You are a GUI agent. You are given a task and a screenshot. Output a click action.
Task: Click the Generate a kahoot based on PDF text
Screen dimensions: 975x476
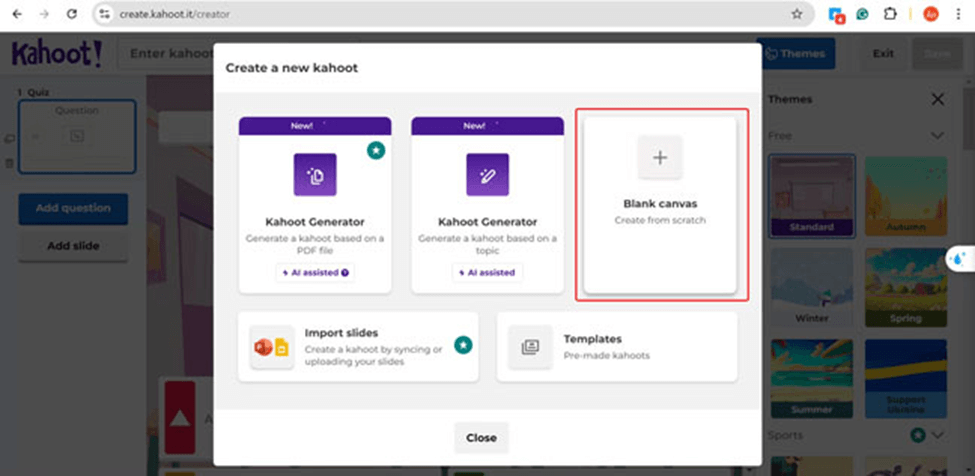click(x=315, y=244)
